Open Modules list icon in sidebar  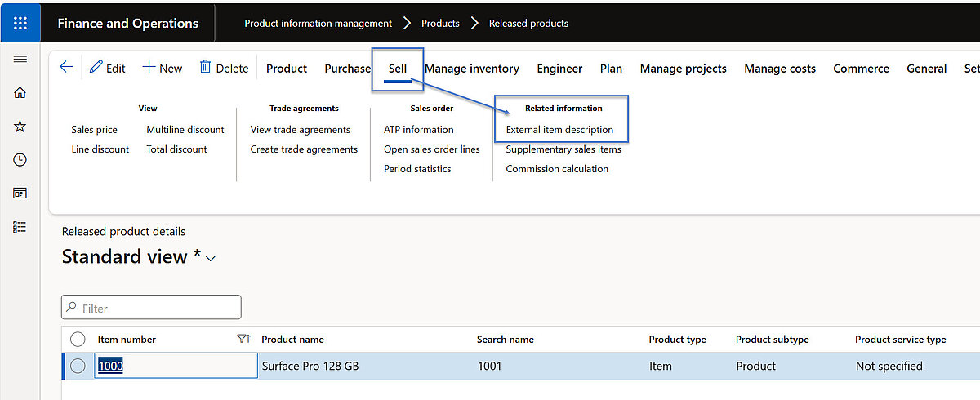20,227
